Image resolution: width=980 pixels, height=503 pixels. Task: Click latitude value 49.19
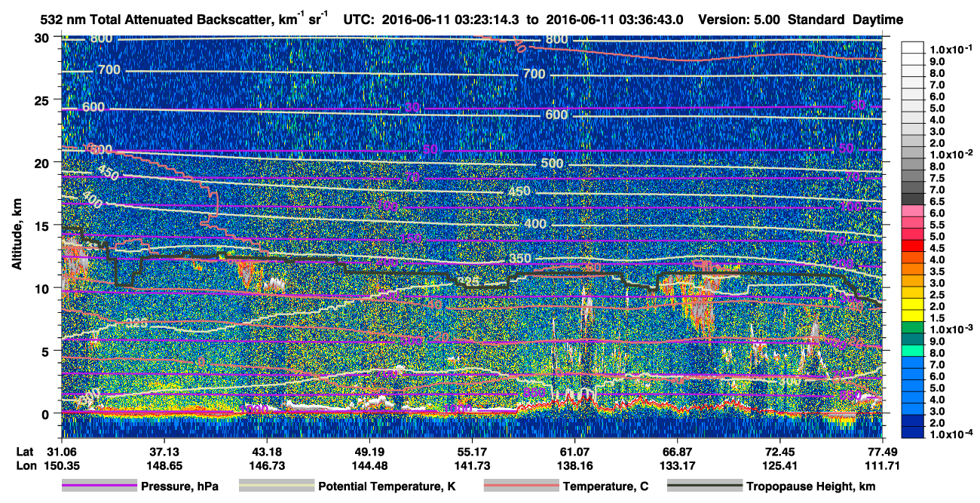pyautogui.click(x=369, y=451)
